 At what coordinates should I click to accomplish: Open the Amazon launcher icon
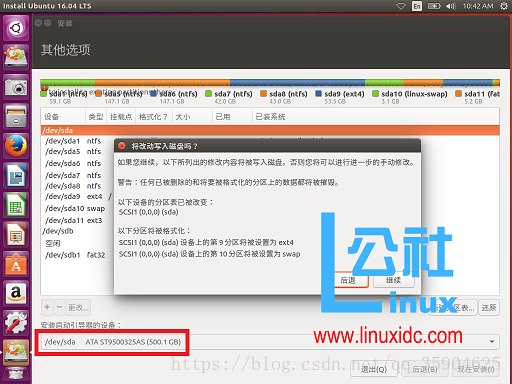pyautogui.click(x=16, y=293)
